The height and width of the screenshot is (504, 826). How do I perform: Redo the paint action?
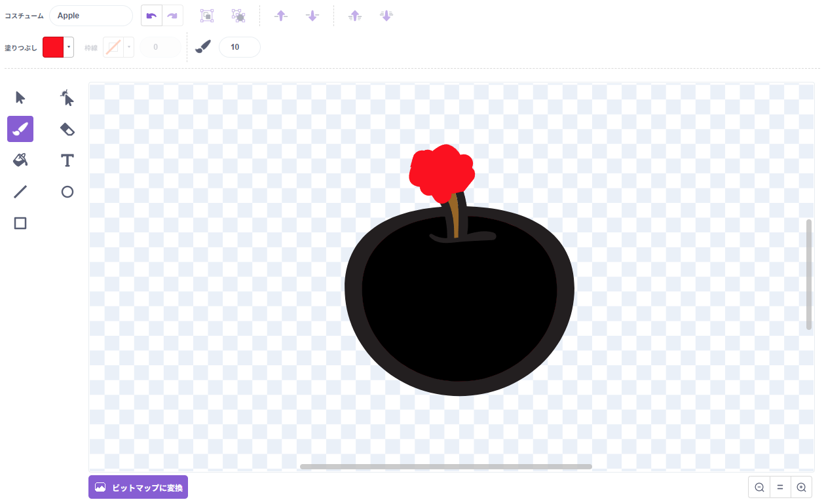(173, 16)
